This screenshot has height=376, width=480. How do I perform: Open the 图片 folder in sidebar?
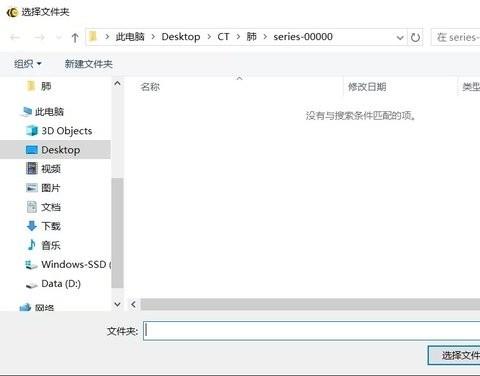tap(43, 188)
